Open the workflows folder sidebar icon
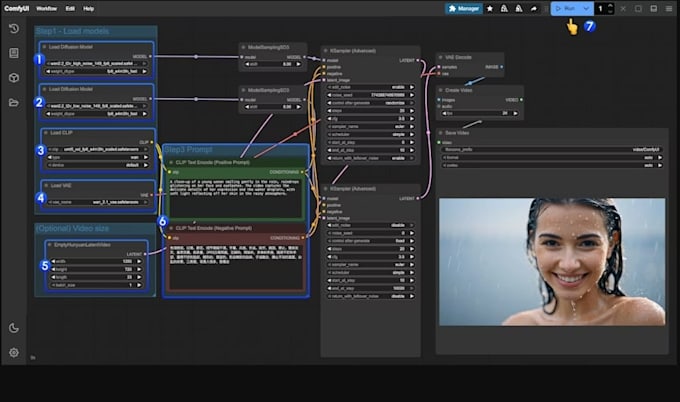The width and height of the screenshot is (680, 402). tap(14, 102)
